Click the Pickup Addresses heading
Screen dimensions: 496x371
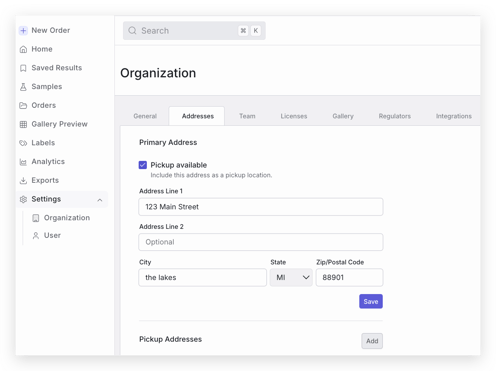coord(170,339)
